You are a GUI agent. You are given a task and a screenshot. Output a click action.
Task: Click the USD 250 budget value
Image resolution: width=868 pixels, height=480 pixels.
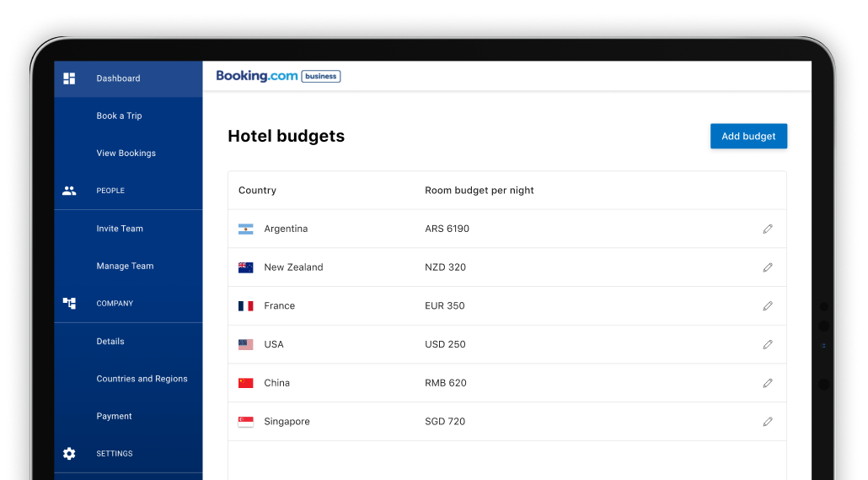click(x=445, y=345)
